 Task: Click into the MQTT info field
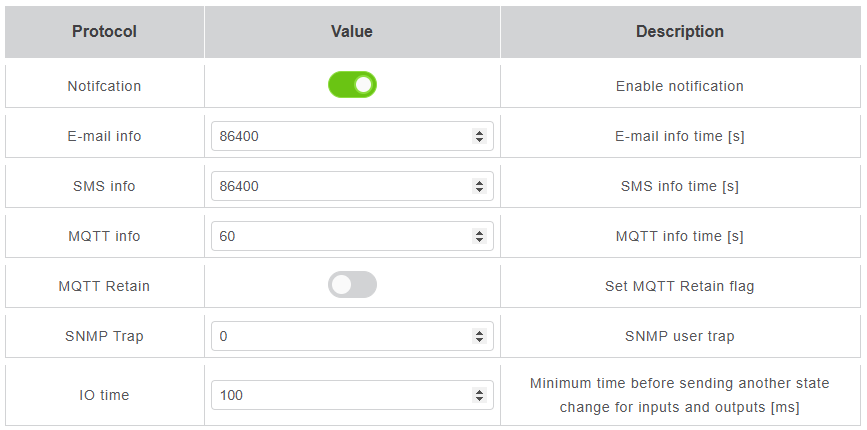pos(340,236)
